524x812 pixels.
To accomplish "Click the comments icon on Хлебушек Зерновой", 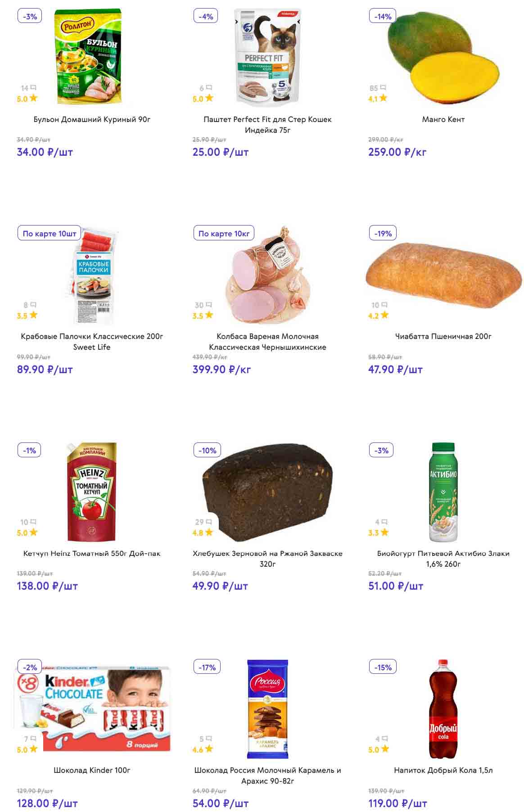I will [209, 522].
